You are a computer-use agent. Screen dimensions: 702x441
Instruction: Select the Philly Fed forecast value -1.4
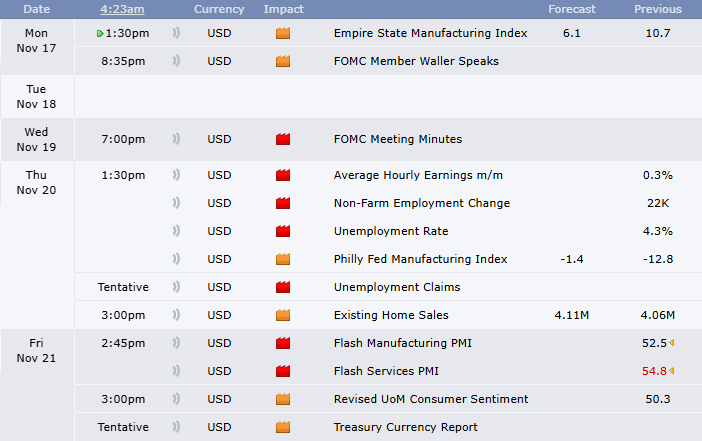click(x=572, y=259)
